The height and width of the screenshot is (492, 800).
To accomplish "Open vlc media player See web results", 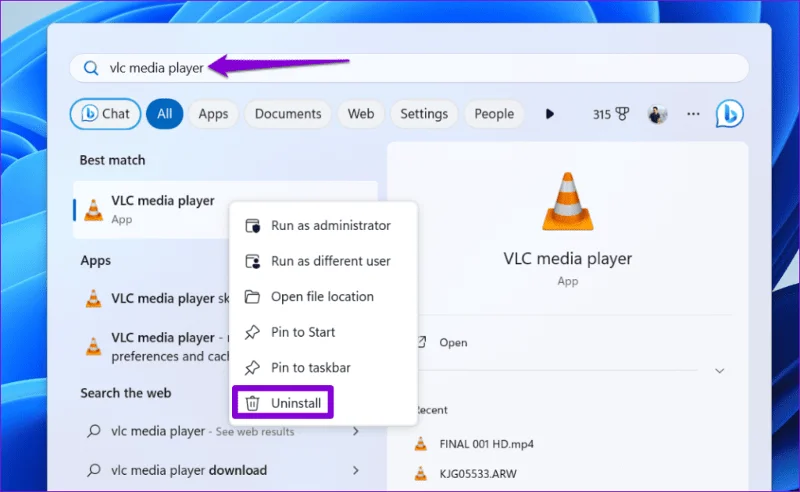I will point(203,432).
